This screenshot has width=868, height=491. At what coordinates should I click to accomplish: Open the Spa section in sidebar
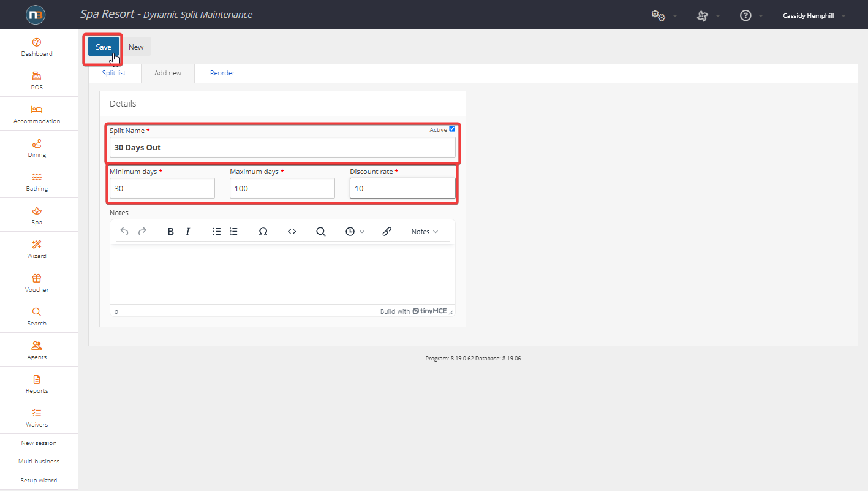click(37, 215)
